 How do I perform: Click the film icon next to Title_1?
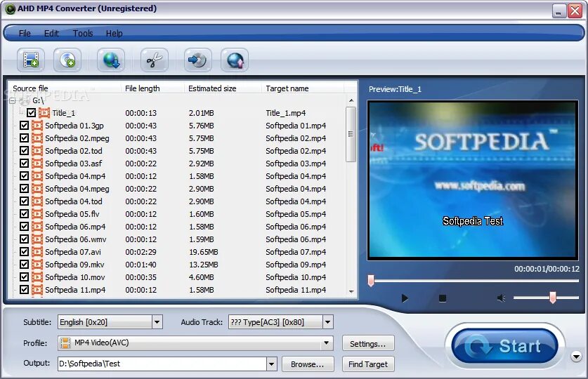[44, 113]
